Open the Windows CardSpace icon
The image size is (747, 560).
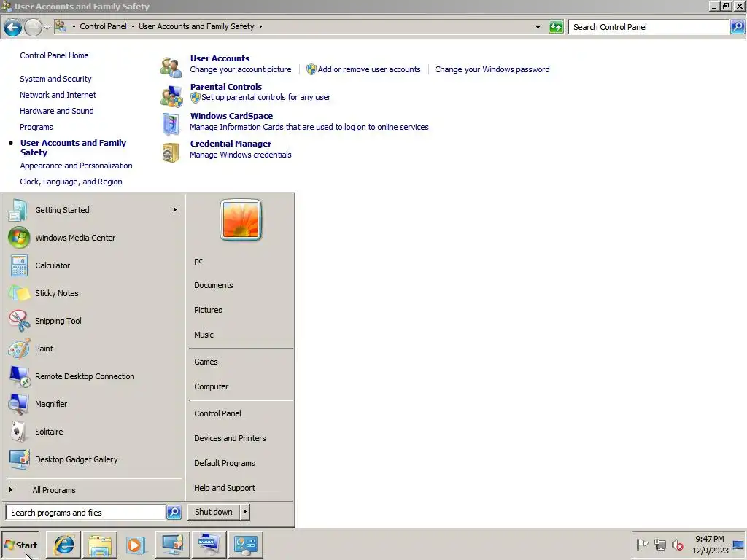coord(171,124)
